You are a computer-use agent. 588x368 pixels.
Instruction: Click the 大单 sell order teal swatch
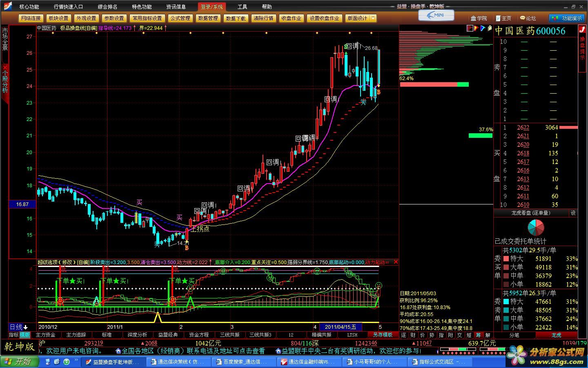tap(506, 310)
